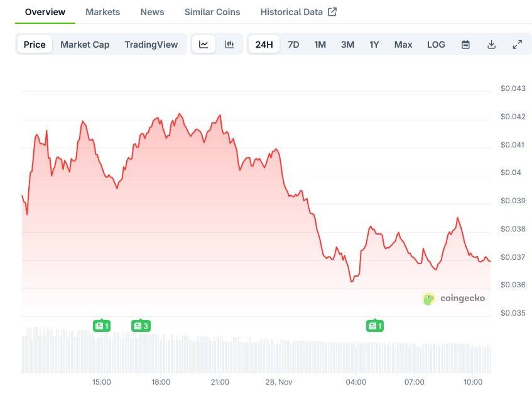The height and width of the screenshot is (394, 532).
Task: Download the chart data
Action: pyautogui.click(x=491, y=45)
